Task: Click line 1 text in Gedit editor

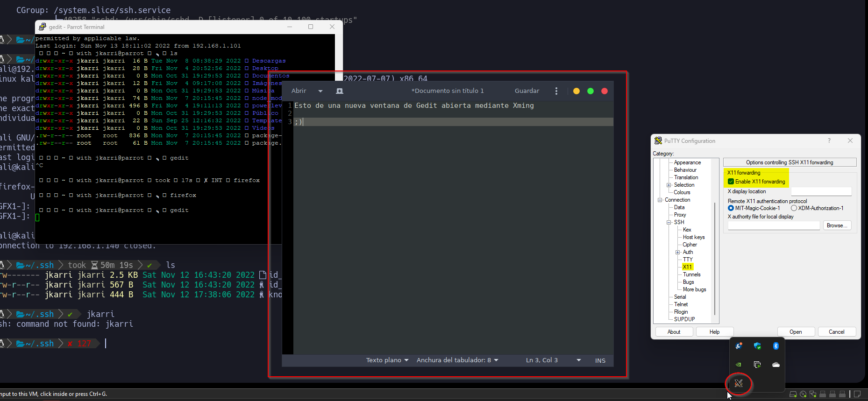Action: tap(414, 106)
